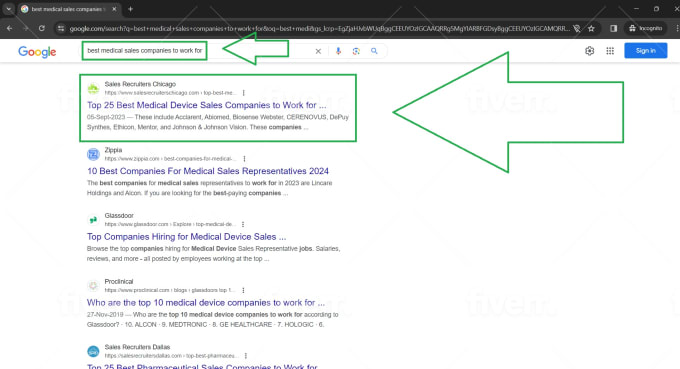Open 'Top 25 Best Pharmaceutical Sales Companies' result
This screenshot has height=369, width=680.
(x=202, y=366)
